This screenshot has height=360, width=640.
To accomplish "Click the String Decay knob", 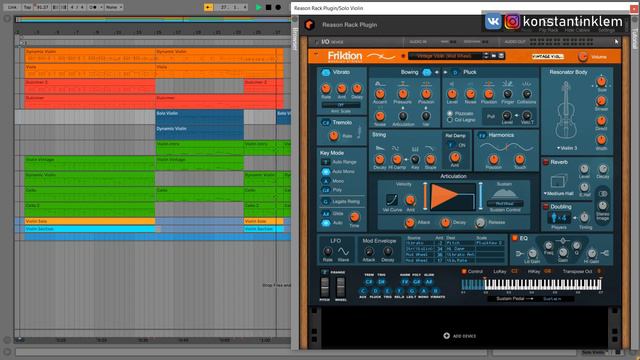I will [380, 160].
